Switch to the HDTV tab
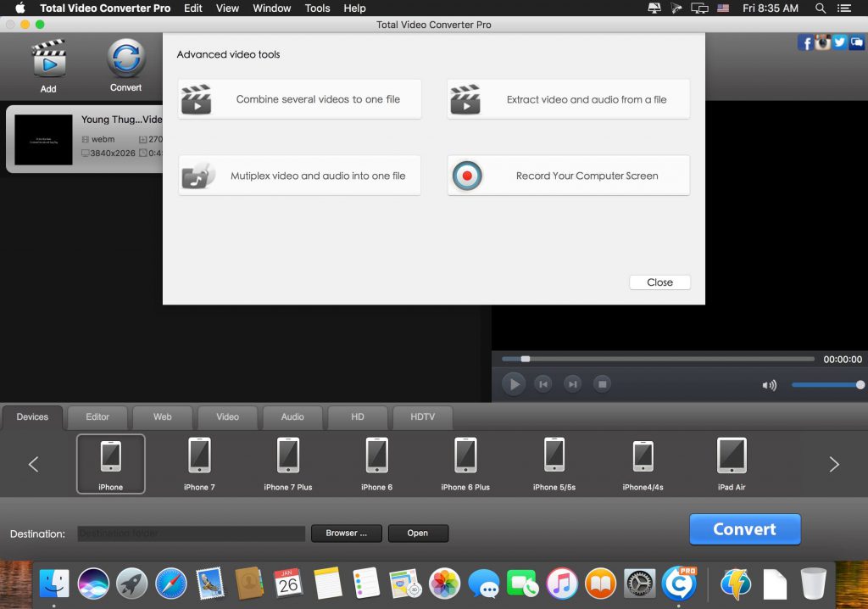This screenshot has height=609, width=868. (x=422, y=417)
